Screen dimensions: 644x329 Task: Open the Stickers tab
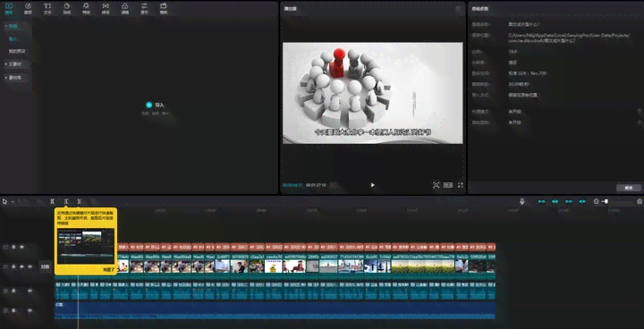click(x=67, y=8)
